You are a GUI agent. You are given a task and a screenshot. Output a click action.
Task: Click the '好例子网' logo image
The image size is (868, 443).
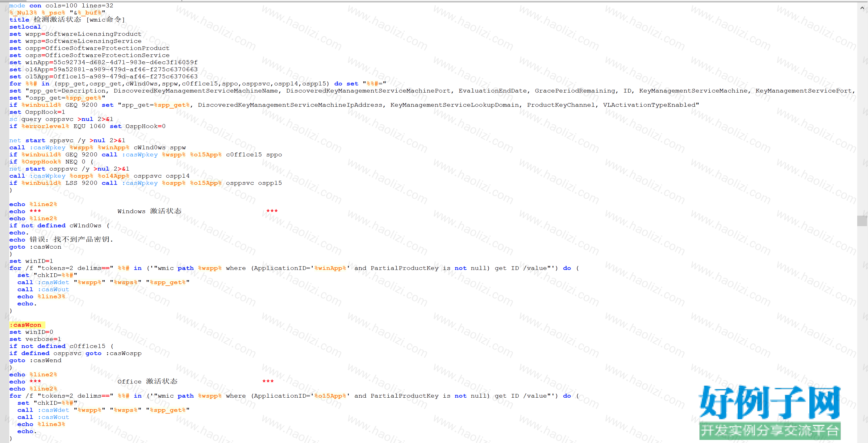point(770,412)
